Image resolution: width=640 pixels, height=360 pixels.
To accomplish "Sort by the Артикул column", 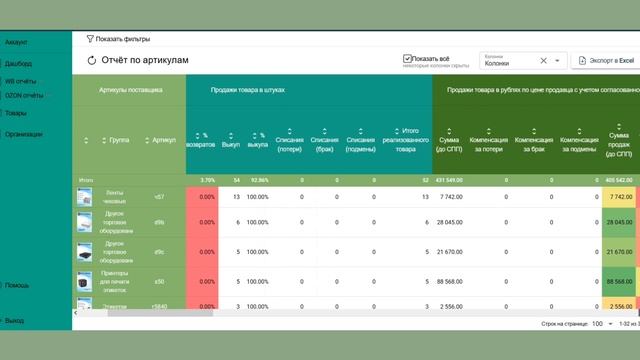I will coord(147,140).
